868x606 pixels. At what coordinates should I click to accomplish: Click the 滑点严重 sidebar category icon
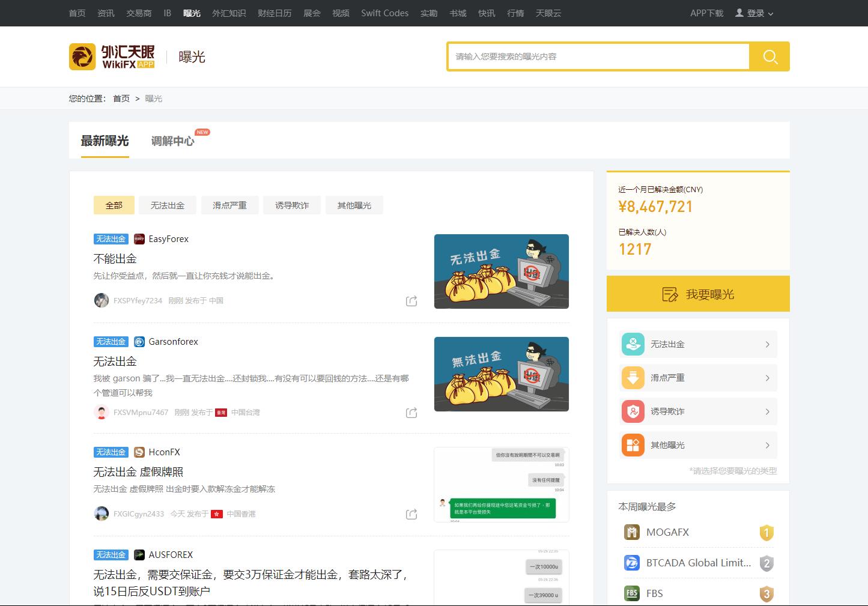coord(633,378)
